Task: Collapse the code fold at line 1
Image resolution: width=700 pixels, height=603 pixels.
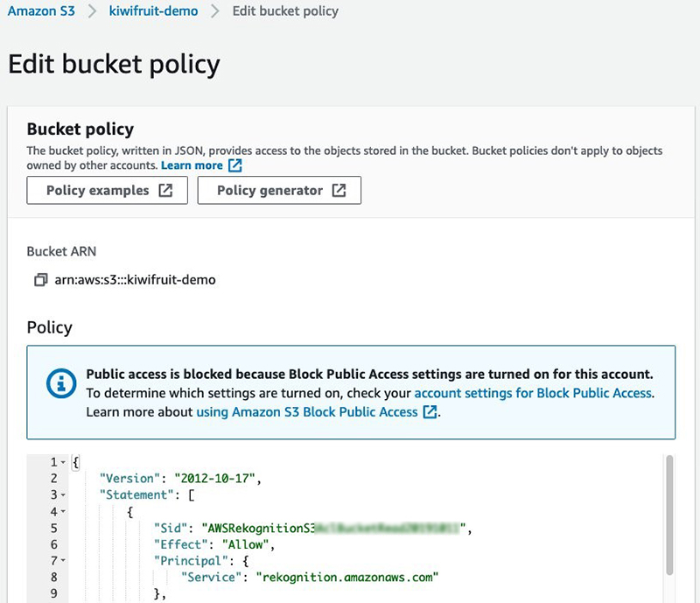Action: tap(63, 462)
